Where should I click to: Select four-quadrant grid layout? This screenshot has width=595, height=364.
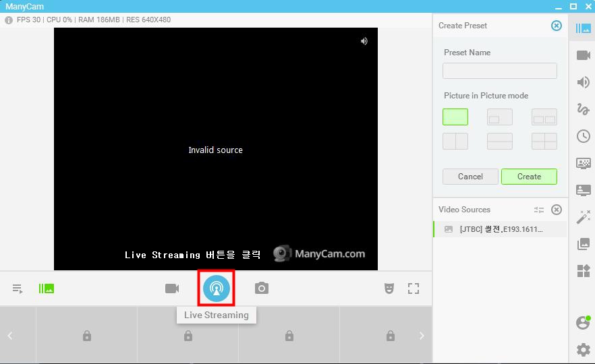(x=544, y=141)
